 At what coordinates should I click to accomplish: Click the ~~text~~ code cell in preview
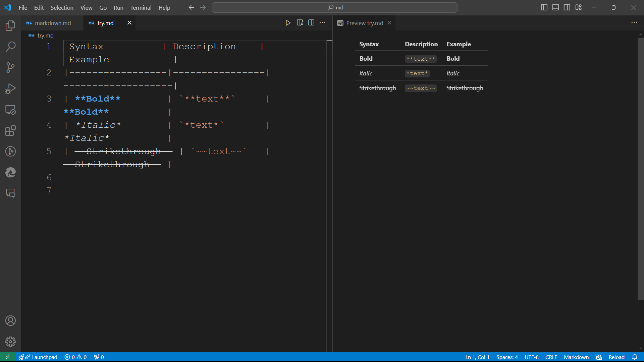[x=421, y=88]
